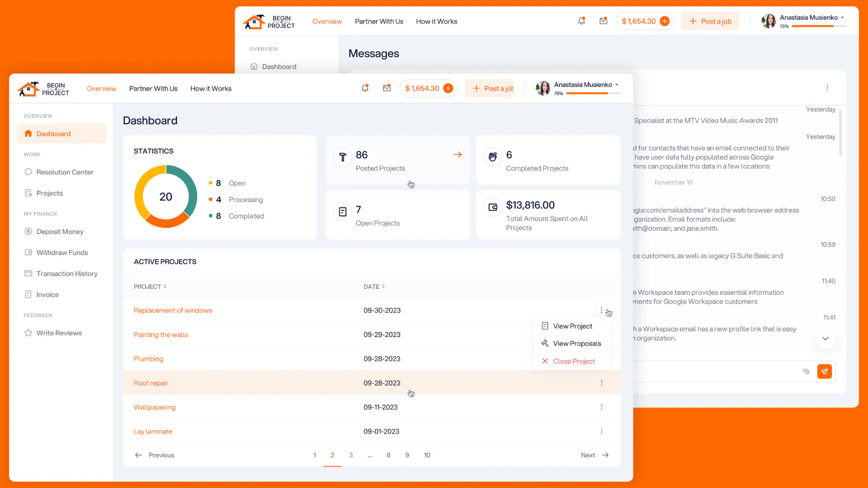The width and height of the screenshot is (868, 488).
Task: Go to page 10 in pagination
Action: click(427, 455)
